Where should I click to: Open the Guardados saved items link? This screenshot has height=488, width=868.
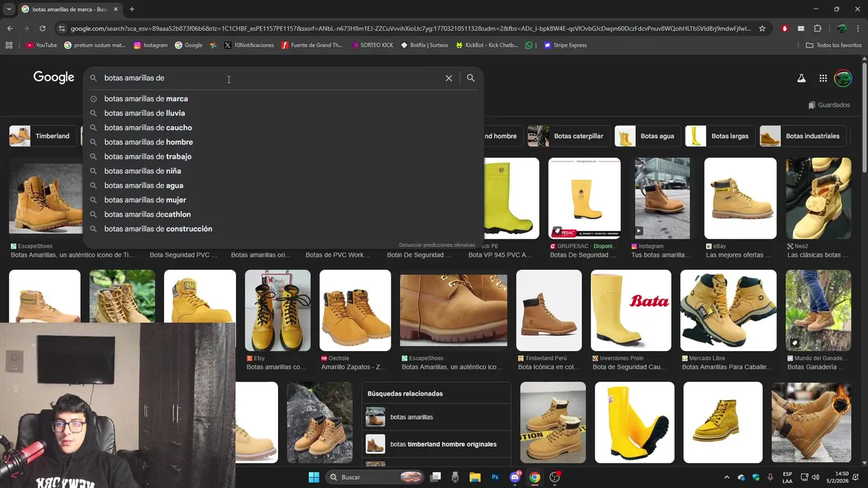click(x=829, y=105)
